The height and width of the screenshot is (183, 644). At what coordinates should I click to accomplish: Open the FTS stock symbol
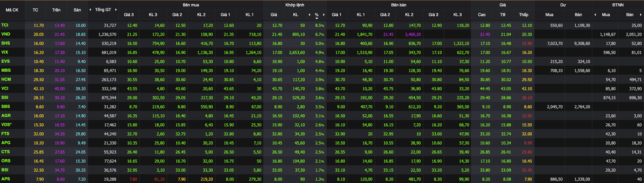pyautogui.click(x=5, y=134)
